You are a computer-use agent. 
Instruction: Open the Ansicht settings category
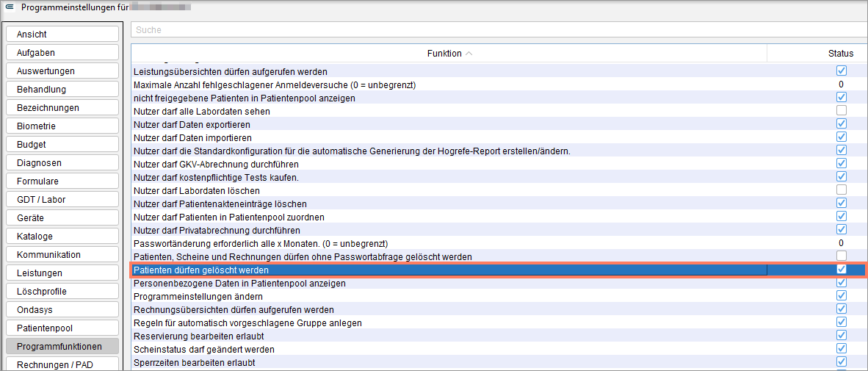[x=62, y=35]
